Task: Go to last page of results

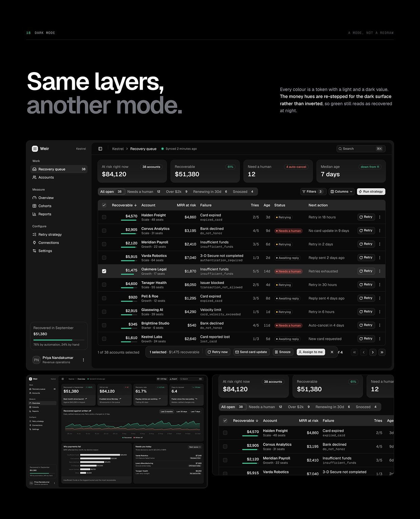Action: [x=382, y=352]
